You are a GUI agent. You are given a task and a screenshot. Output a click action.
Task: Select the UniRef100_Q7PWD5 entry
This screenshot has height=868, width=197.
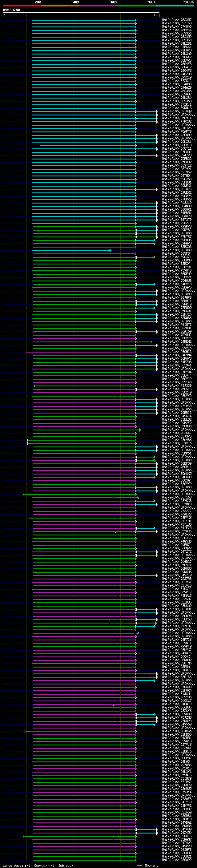click(x=177, y=308)
